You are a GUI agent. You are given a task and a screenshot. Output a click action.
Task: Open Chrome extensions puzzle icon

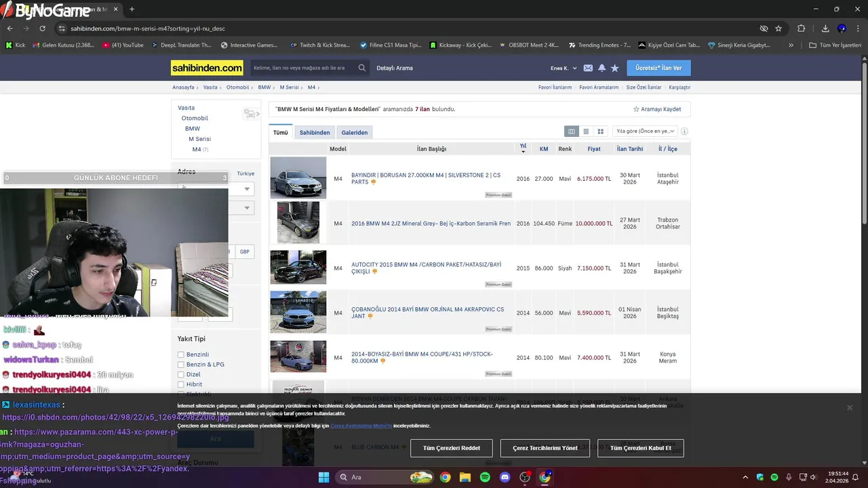point(801,28)
